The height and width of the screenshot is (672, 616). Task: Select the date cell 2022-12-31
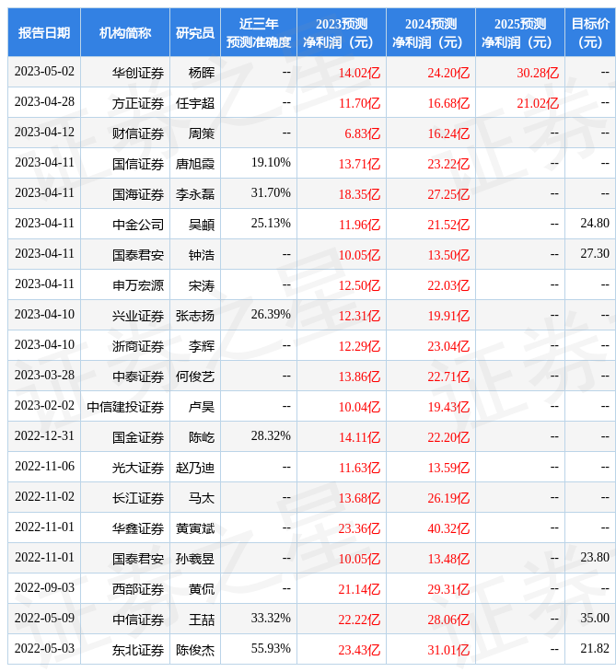[44, 436]
